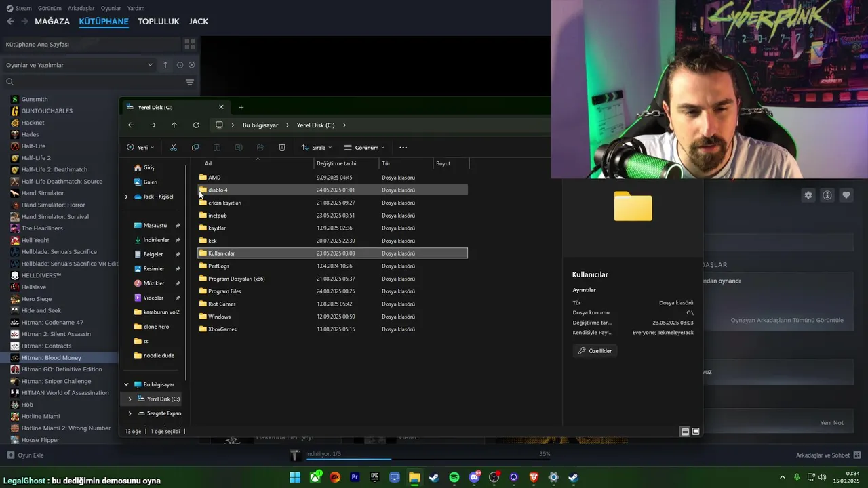This screenshot has height=488, width=868.
Task: Switch to MAĞAZA tab in Steam
Action: point(52,22)
